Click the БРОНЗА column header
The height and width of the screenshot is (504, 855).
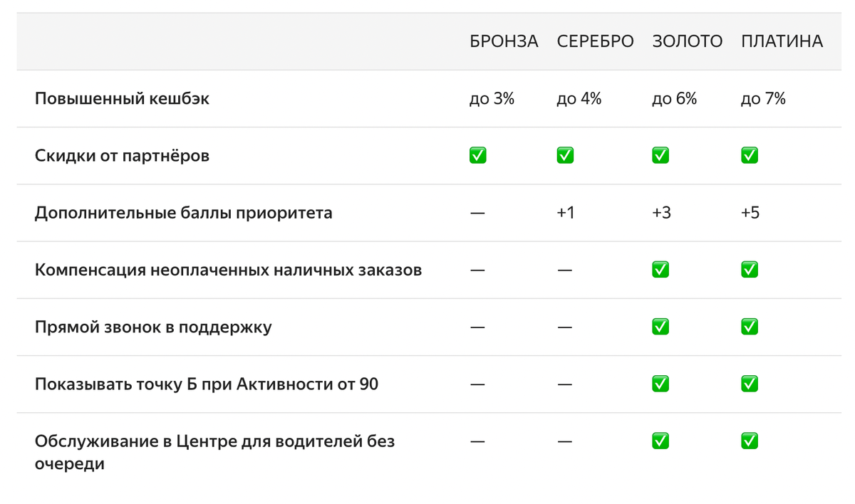(504, 41)
